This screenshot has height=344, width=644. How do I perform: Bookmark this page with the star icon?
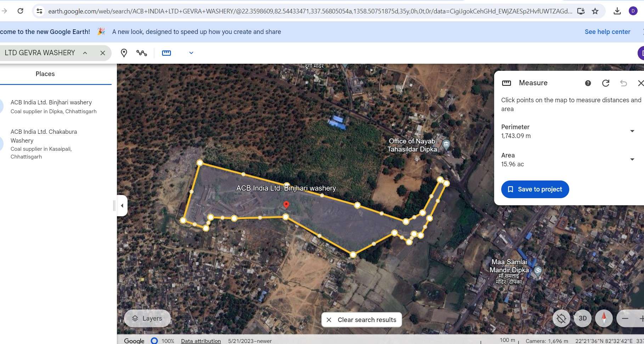(x=595, y=11)
